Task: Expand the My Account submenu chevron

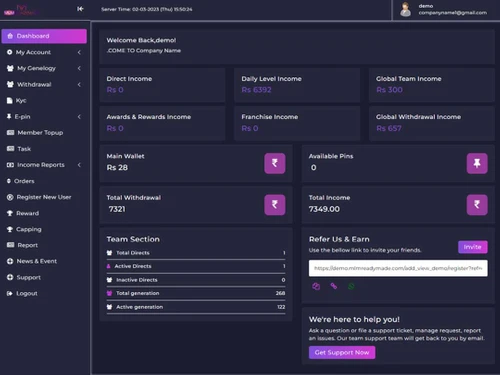Action: [79, 52]
